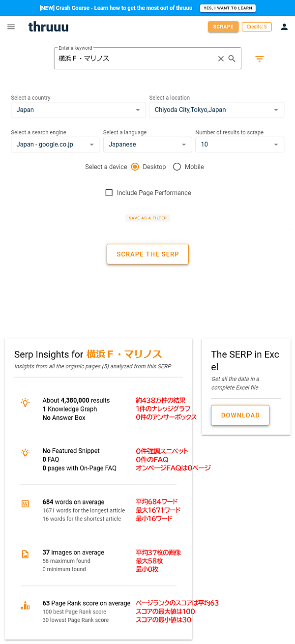Click the lightbulb icon beside results count
Screen dimensions: 295x644
(25, 403)
